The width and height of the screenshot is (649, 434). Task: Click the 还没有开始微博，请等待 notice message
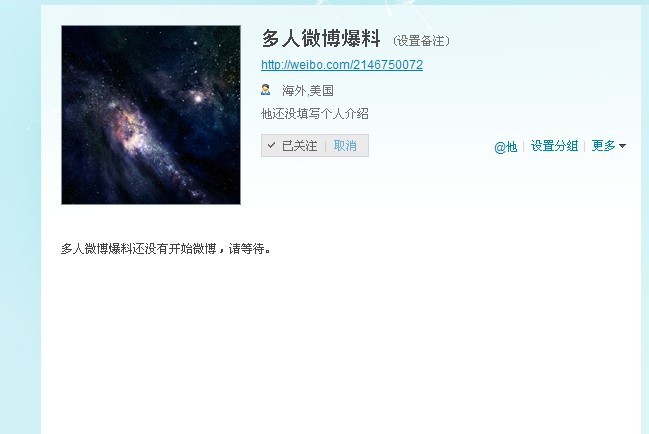point(166,249)
